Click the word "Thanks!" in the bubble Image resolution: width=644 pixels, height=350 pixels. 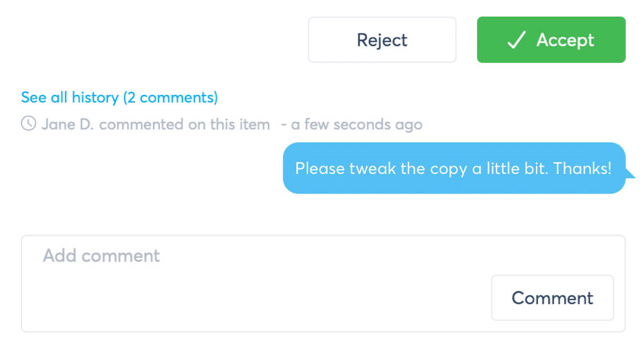[x=582, y=168]
